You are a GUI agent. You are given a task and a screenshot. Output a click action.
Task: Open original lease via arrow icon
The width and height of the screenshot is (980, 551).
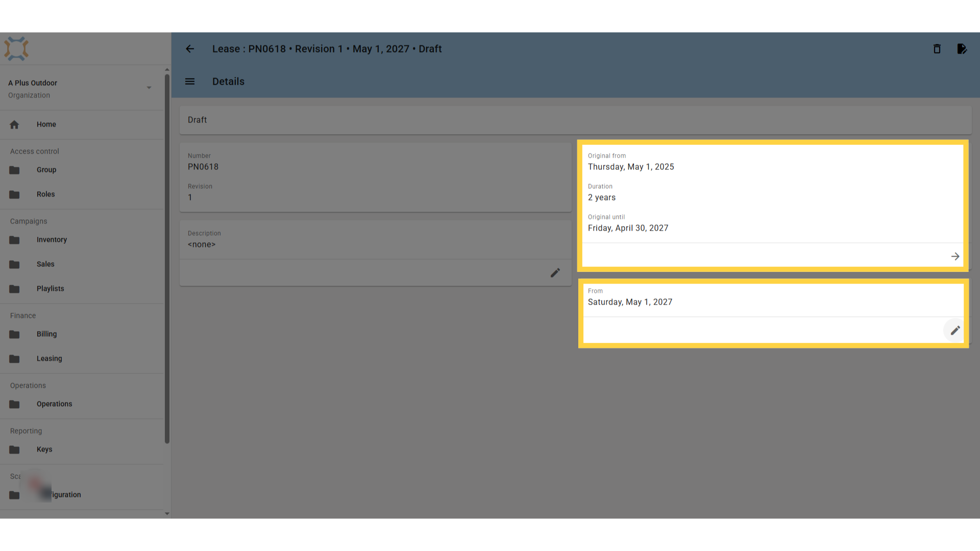[x=955, y=257]
